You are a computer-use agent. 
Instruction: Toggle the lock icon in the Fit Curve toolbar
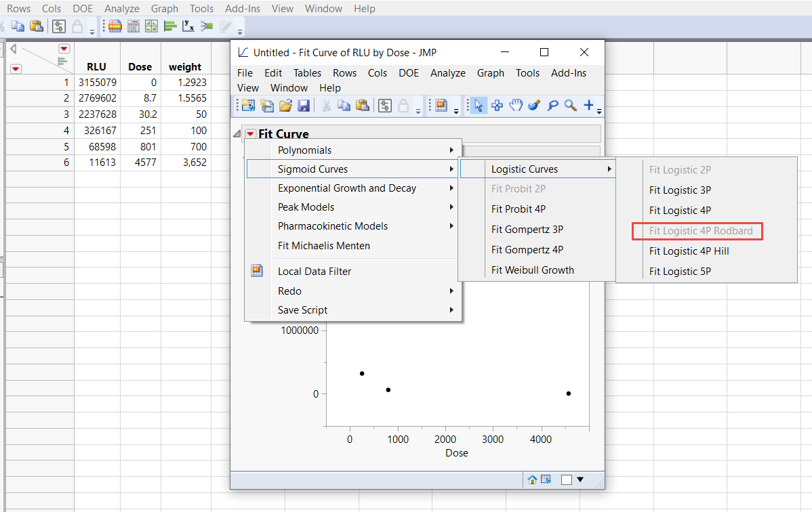point(401,106)
